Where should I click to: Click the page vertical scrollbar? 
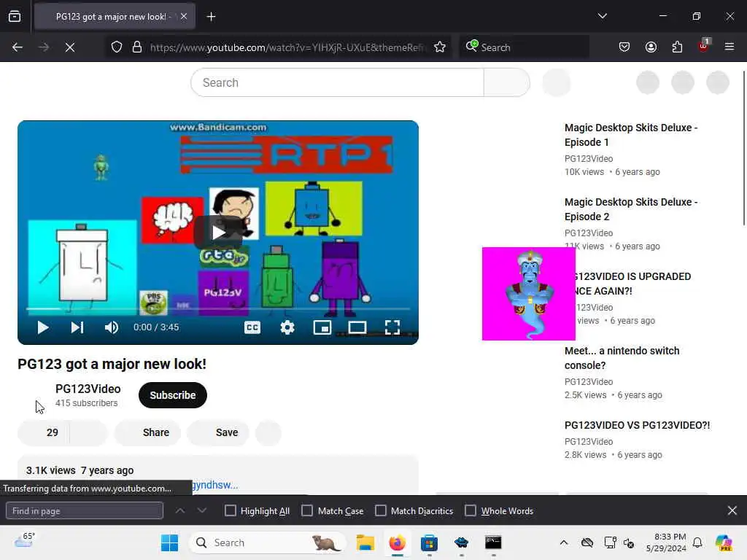coord(744,147)
